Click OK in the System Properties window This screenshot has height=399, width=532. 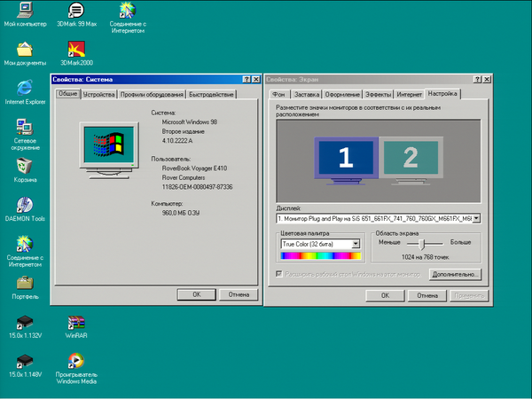point(197,294)
